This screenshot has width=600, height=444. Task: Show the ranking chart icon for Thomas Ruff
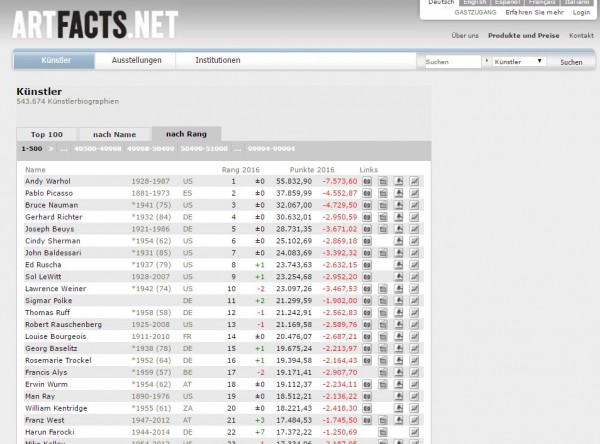pos(414,313)
